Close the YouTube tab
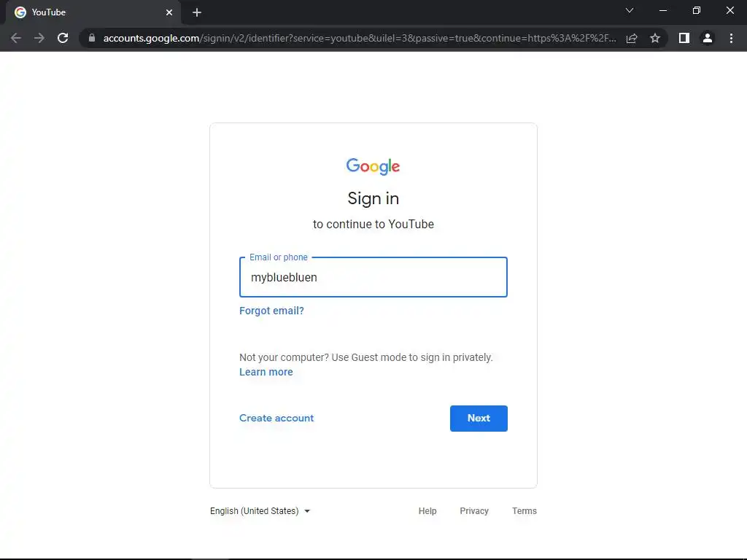The height and width of the screenshot is (560, 747). [169, 12]
